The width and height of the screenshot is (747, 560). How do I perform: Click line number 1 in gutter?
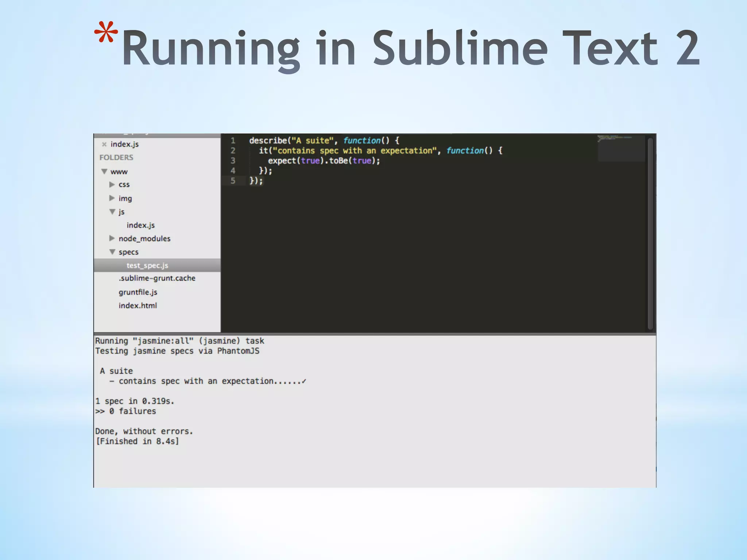pos(233,141)
